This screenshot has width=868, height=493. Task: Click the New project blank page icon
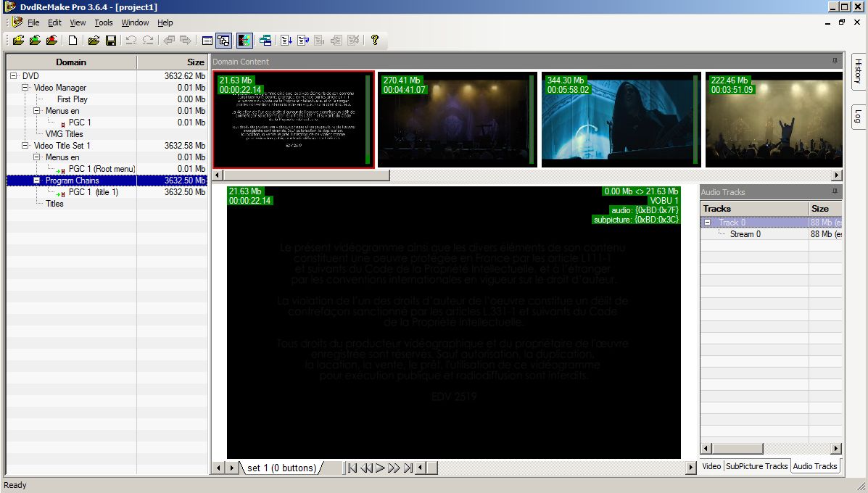tap(73, 41)
